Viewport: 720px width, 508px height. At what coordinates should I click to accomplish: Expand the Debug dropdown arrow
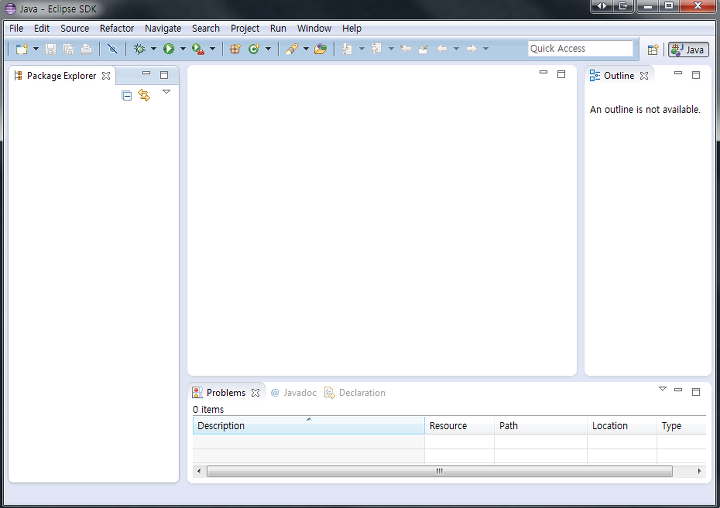153,49
